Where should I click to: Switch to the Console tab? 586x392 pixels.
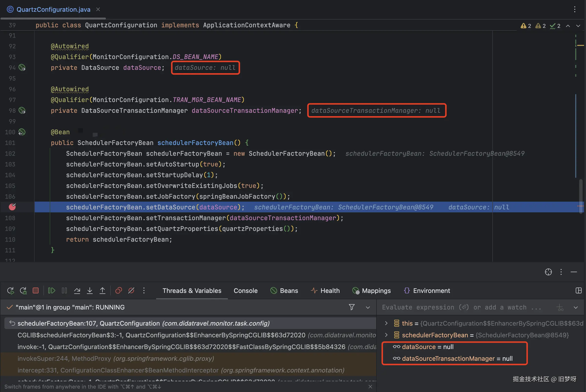click(245, 290)
